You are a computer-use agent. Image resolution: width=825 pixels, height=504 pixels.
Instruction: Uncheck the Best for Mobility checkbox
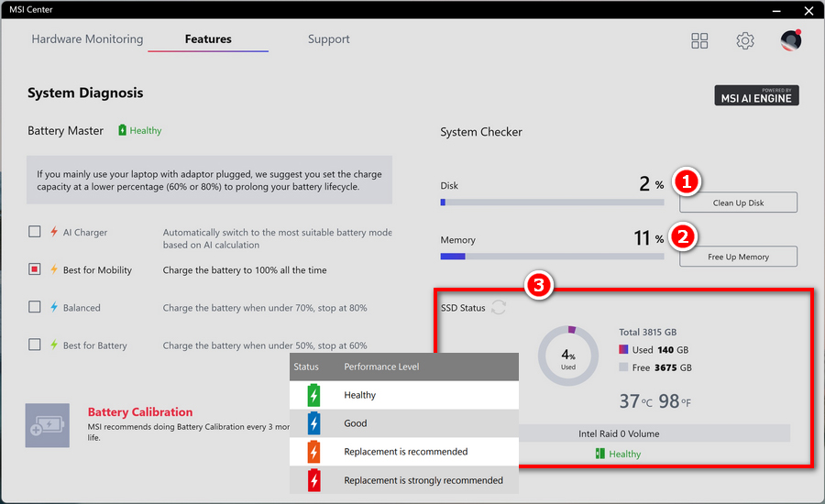pyautogui.click(x=34, y=269)
